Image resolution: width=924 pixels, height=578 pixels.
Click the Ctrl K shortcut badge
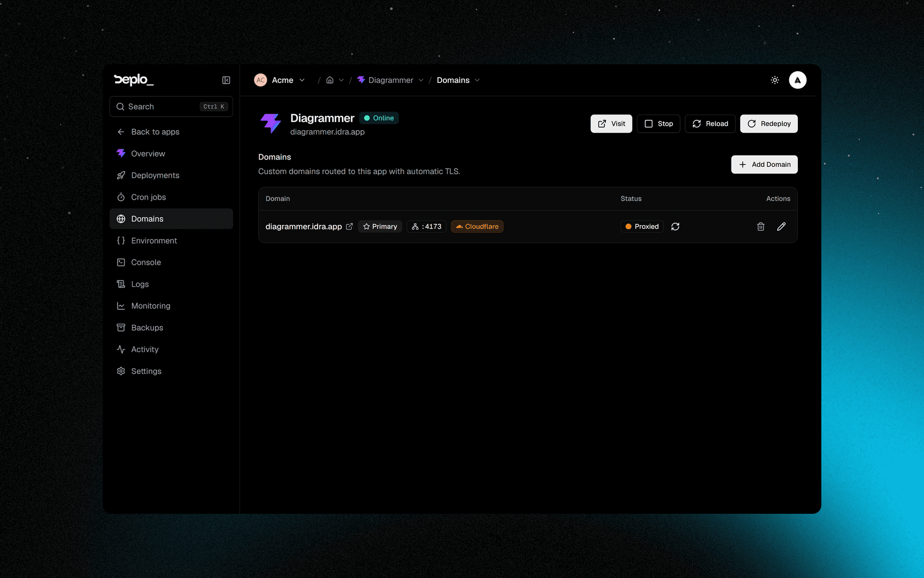[x=214, y=107]
